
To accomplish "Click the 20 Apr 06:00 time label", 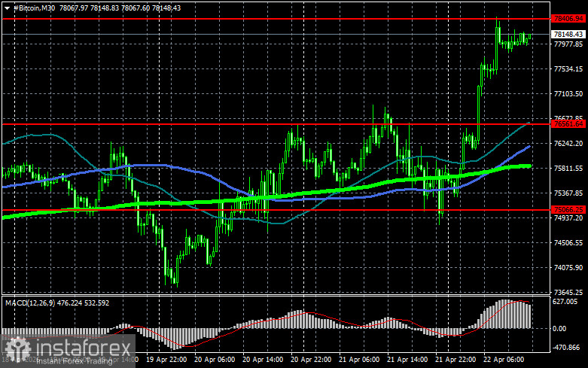I will click(x=215, y=360).
